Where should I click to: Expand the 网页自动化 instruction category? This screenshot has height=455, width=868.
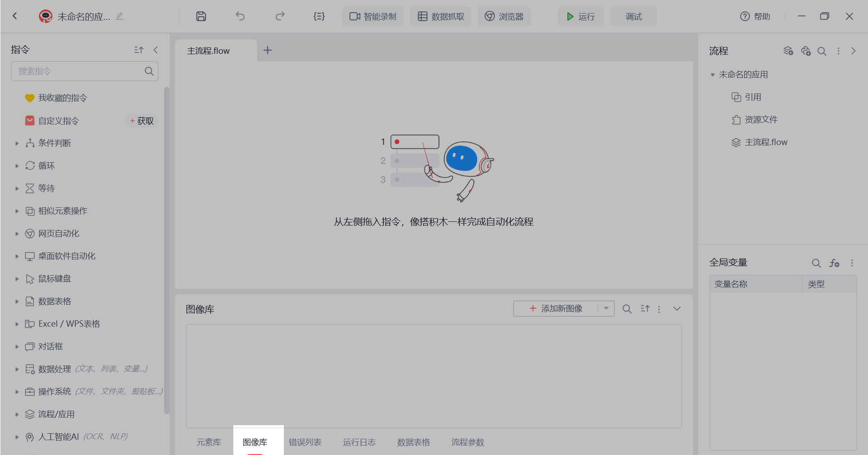tap(17, 234)
